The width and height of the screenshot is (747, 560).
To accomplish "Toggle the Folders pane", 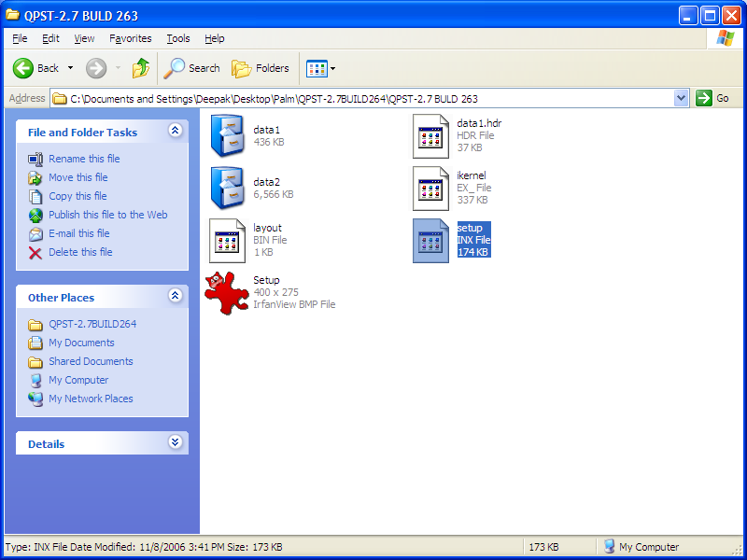I will tap(261, 68).
